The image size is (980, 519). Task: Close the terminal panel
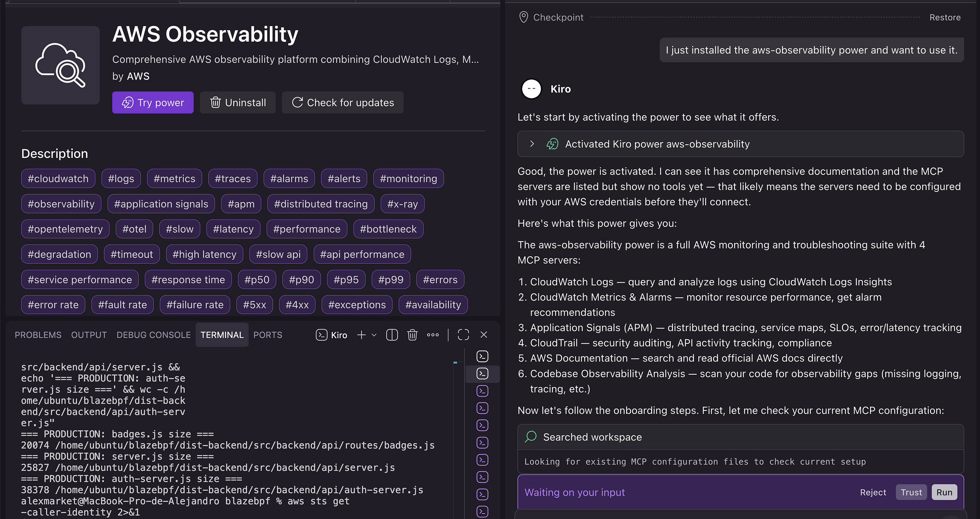[x=484, y=335]
